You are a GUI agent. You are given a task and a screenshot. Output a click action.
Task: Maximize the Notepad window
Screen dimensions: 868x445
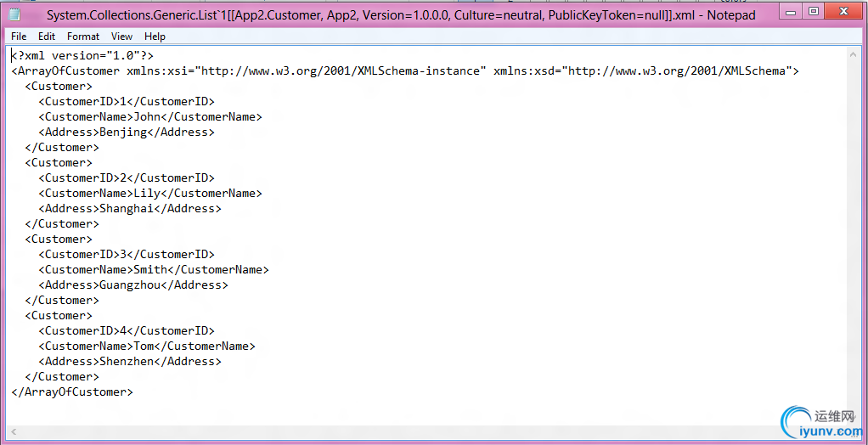(813, 11)
